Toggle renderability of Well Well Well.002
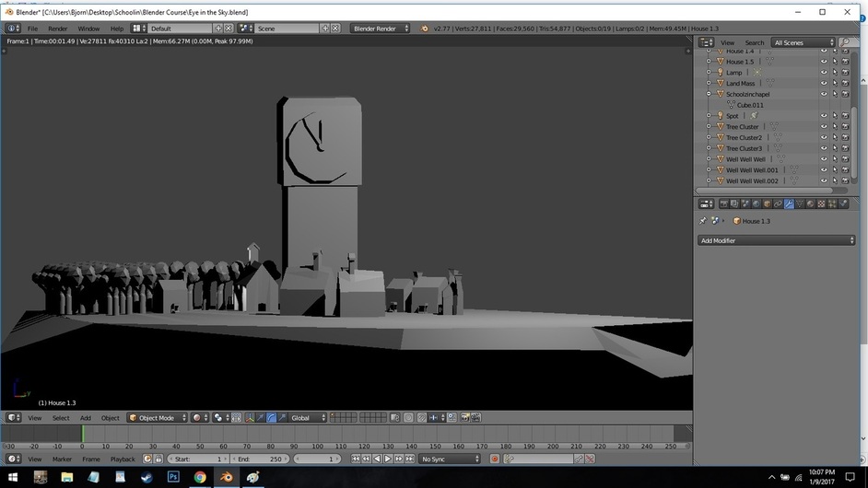868x488 pixels. [x=845, y=180]
